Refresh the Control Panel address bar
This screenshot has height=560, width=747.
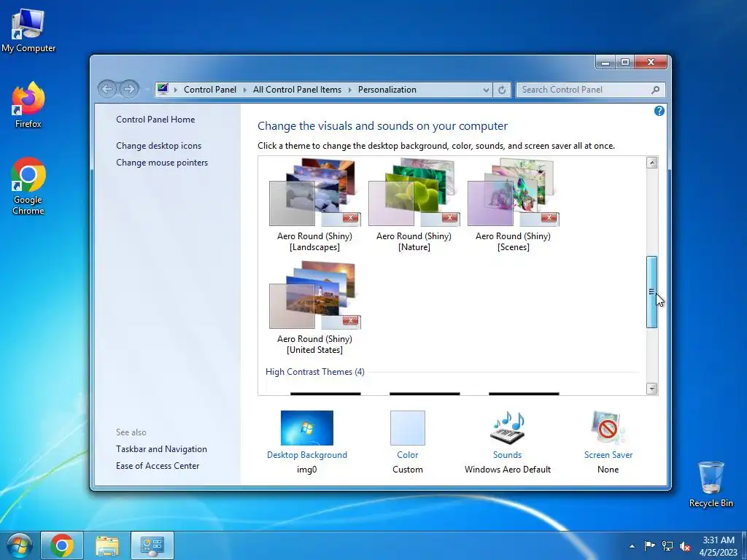coord(502,90)
